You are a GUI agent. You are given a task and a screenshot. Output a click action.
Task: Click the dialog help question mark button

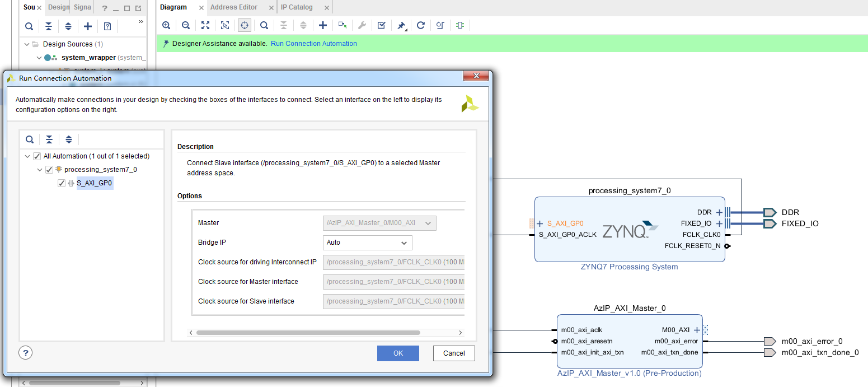click(25, 352)
